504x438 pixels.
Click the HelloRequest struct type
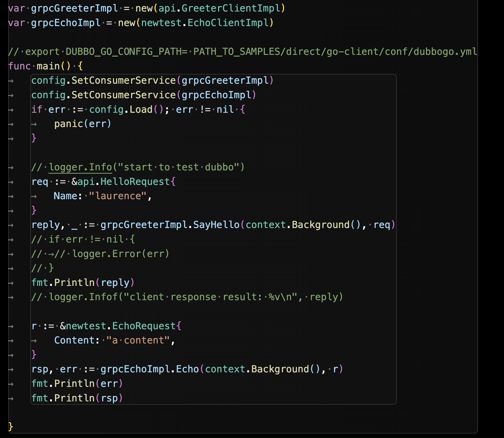pyautogui.click(x=135, y=182)
